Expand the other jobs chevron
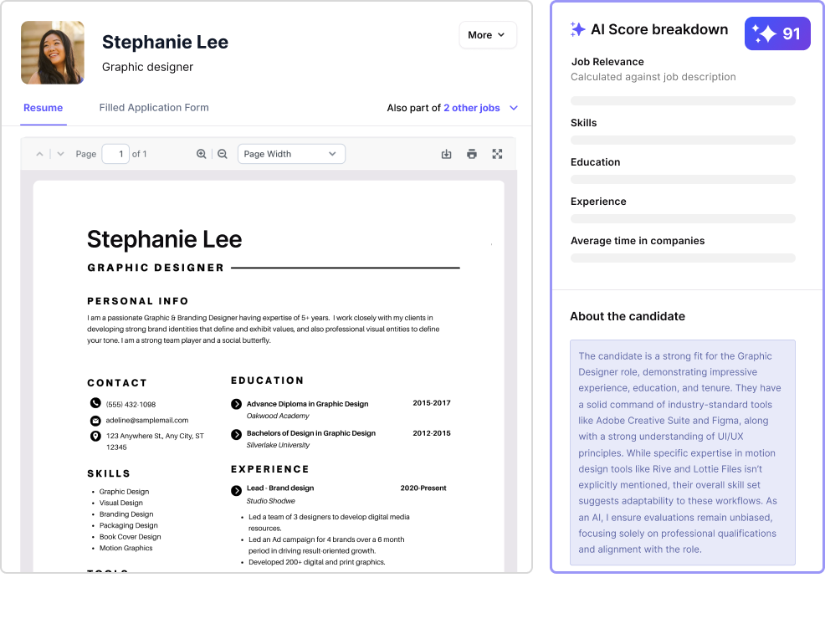The image size is (825, 644). click(x=514, y=108)
